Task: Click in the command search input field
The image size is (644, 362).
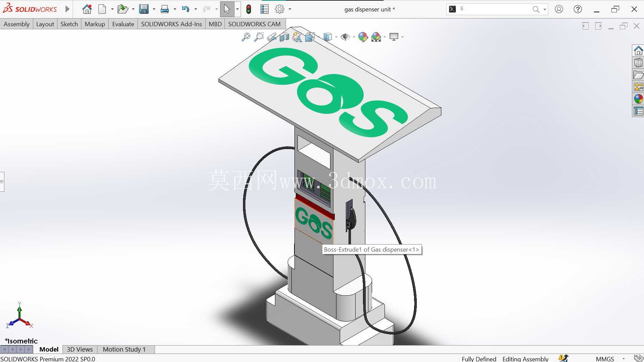Action: (494, 9)
